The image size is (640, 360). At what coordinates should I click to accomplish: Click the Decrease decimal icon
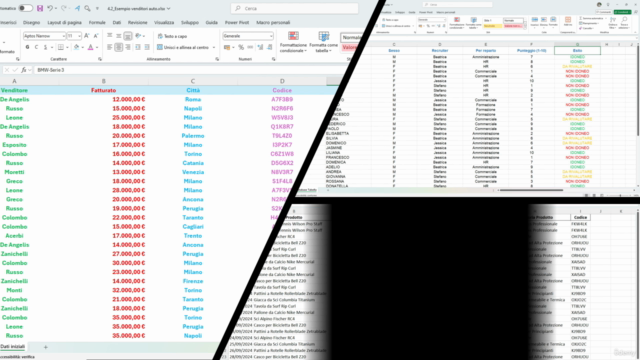[x=270, y=47]
